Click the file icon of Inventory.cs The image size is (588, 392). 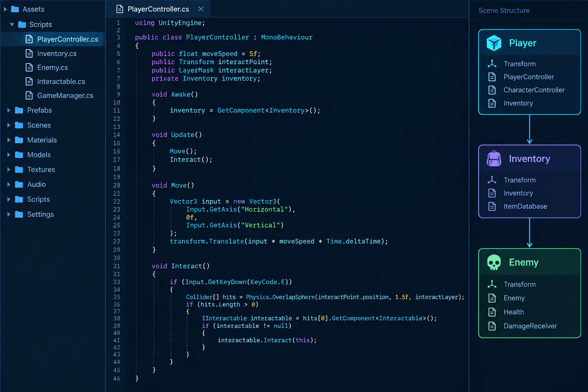(x=29, y=54)
